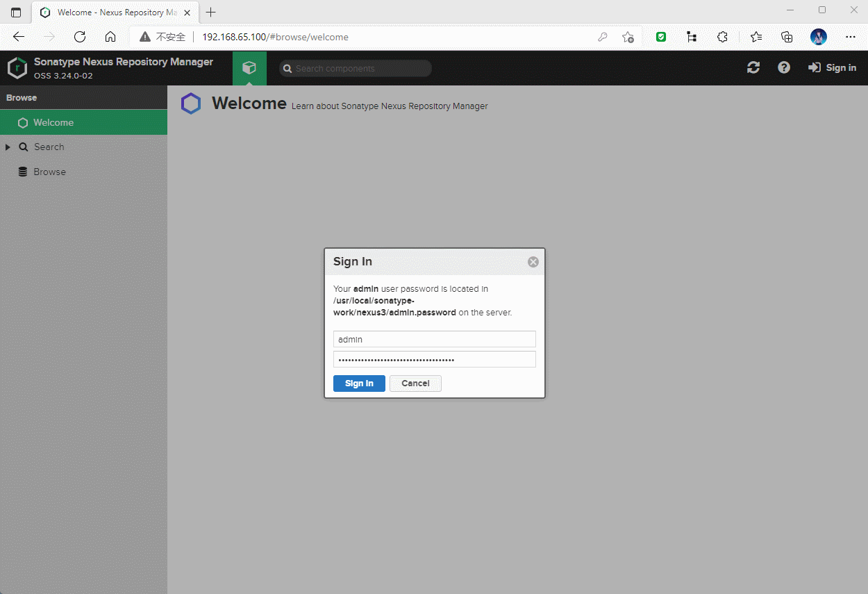Open the tab actions menu icon
This screenshot has width=868, height=594.
16,13
